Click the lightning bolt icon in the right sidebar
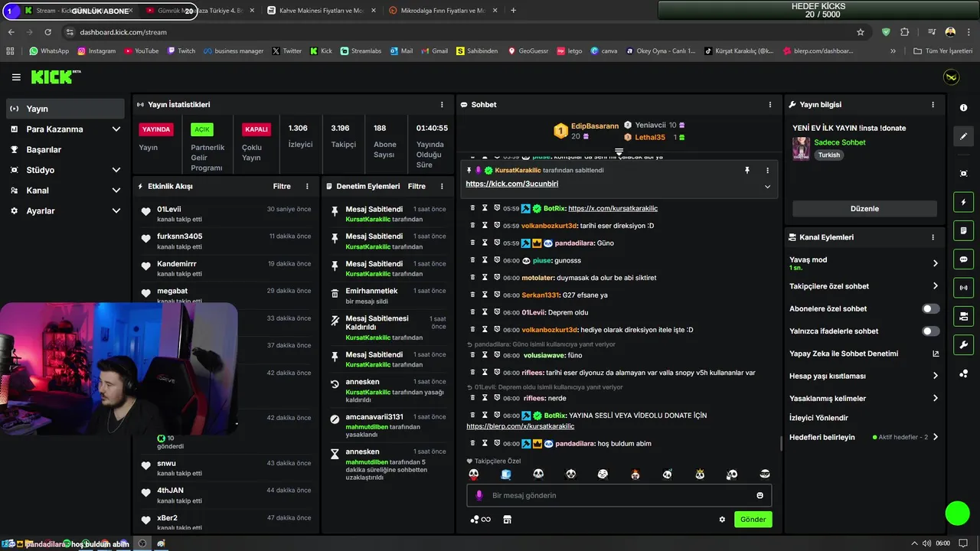Image resolution: width=980 pixels, height=551 pixels. click(x=963, y=202)
